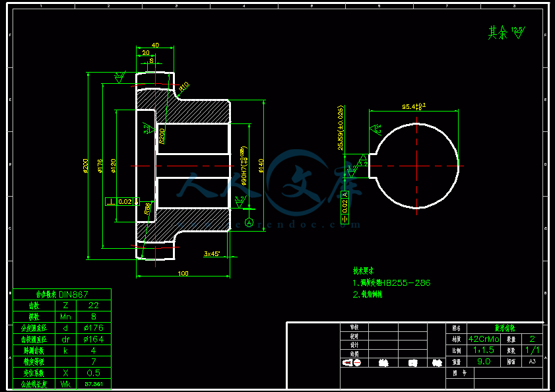Screen dimensions: 555x392
Task: Click the 3.2 roughness symbol near the 95.4 dimension
Action: click(x=375, y=129)
